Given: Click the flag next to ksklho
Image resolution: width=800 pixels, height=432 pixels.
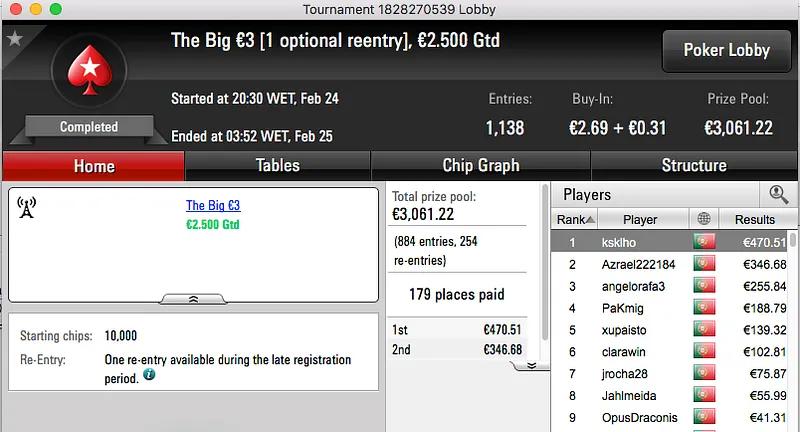Looking at the screenshot, I should click(704, 242).
